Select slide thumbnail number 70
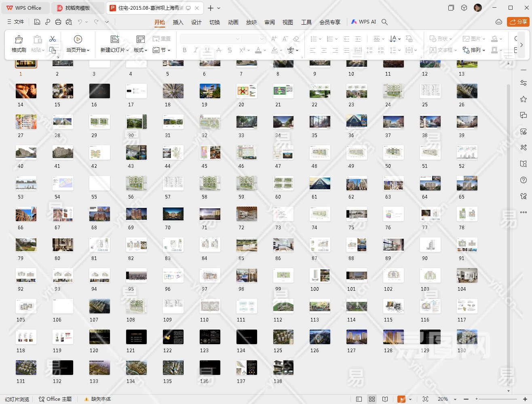Image resolution: width=532 pixels, height=404 pixels. [x=173, y=214]
